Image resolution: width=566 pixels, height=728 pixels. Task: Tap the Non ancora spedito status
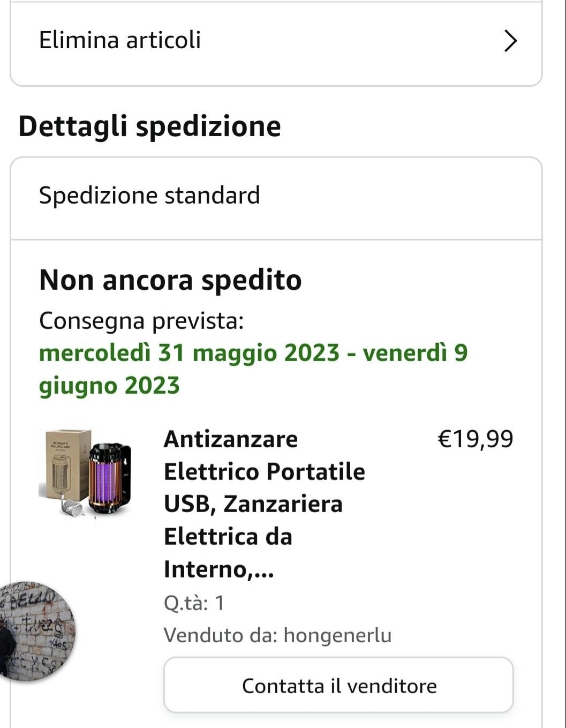(x=170, y=280)
